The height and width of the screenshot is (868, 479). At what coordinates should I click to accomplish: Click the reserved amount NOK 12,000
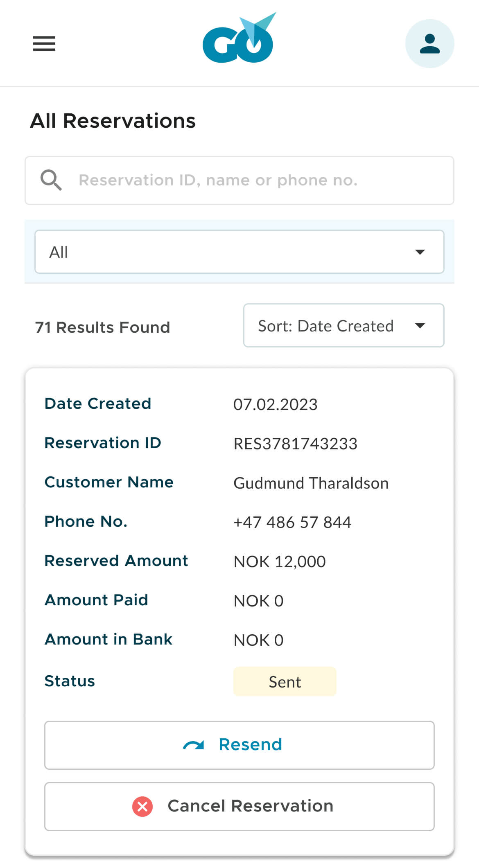[x=280, y=561]
